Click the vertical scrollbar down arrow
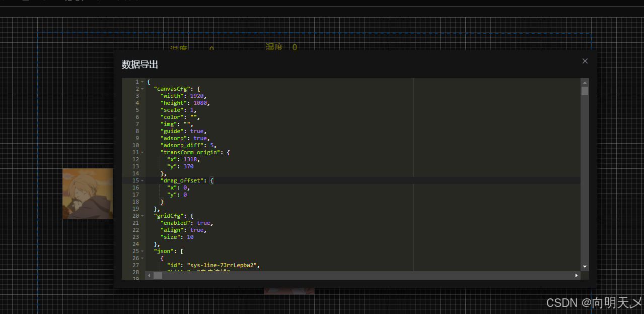Screen dimensions: 644x314 click(x=585, y=266)
